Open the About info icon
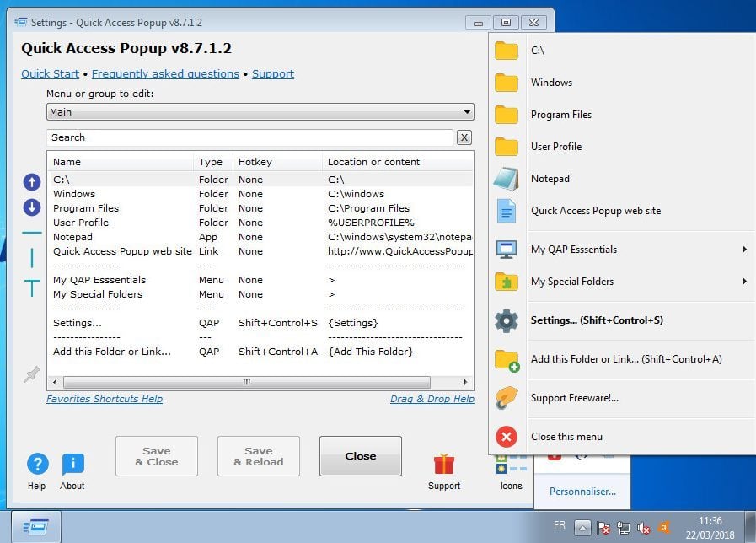Image resolution: width=756 pixels, height=543 pixels. (x=72, y=464)
